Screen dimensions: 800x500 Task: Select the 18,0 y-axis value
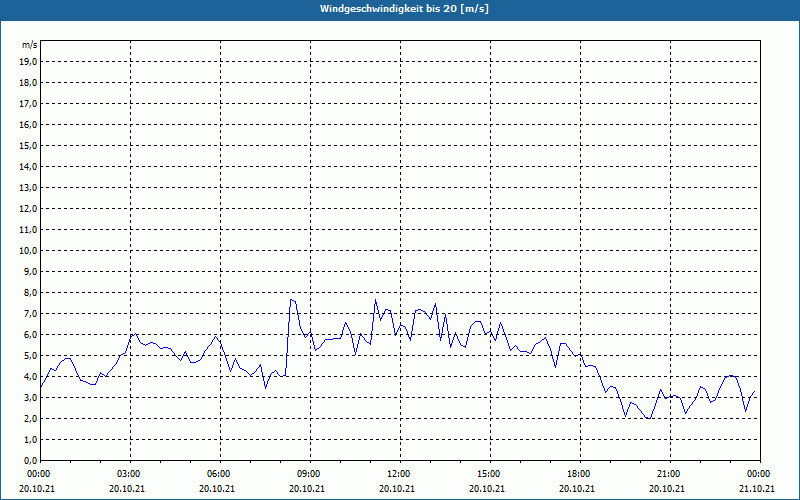coord(28,83)
